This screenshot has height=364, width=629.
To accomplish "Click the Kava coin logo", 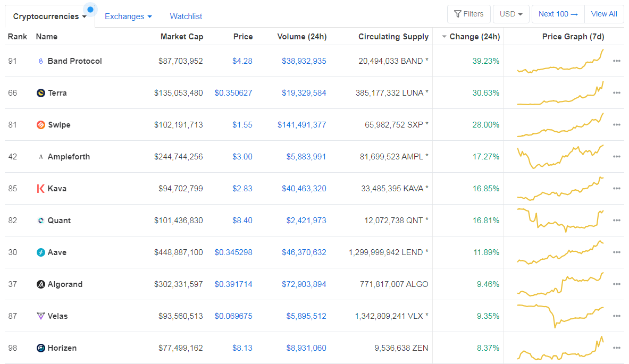I will coord(40,189).
